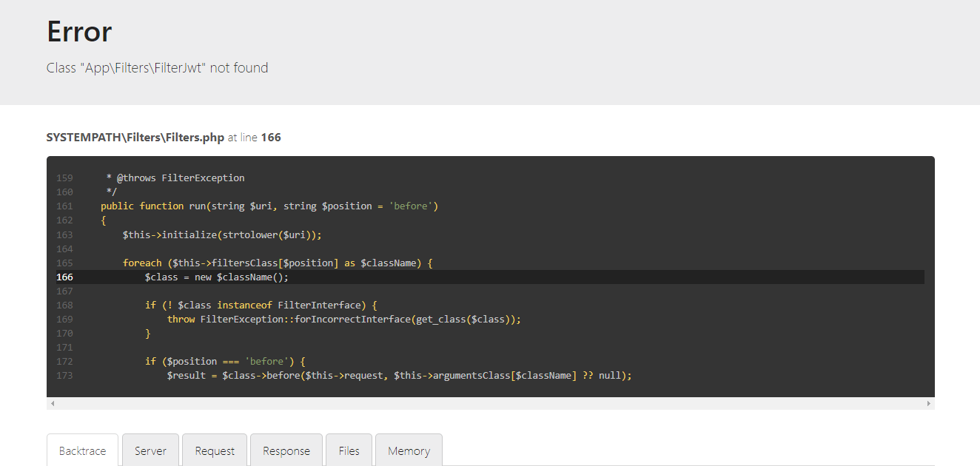Click the code scrollbar right arrow

pos(928,404)
